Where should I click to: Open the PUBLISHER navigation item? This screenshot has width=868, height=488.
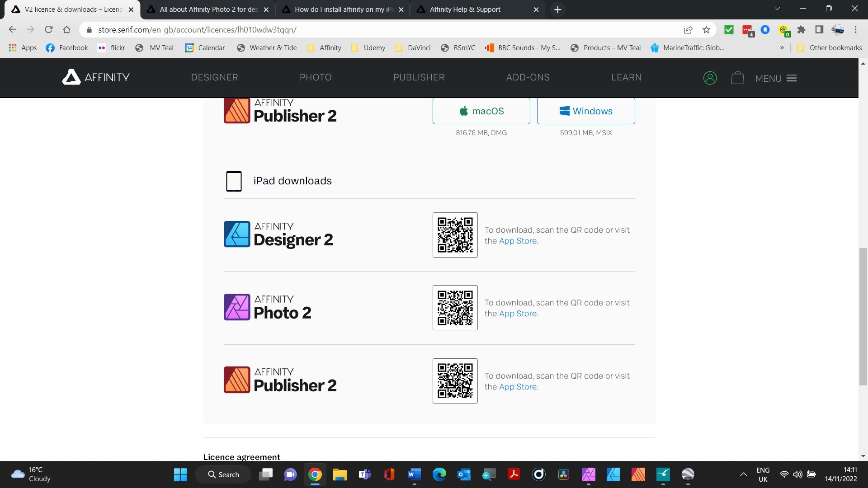click(419, 77)
